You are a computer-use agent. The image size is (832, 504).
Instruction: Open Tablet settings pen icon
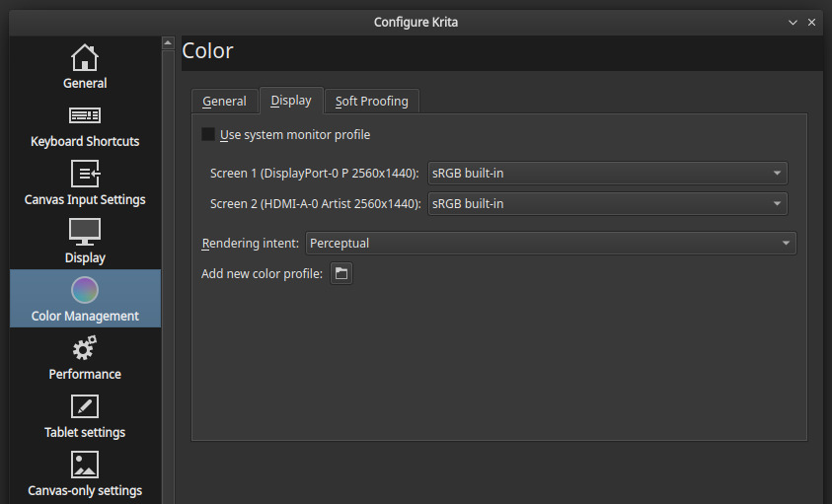coord(85,407)
